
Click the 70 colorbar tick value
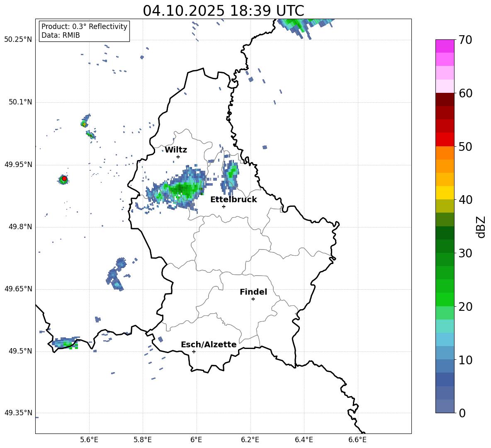465,40
